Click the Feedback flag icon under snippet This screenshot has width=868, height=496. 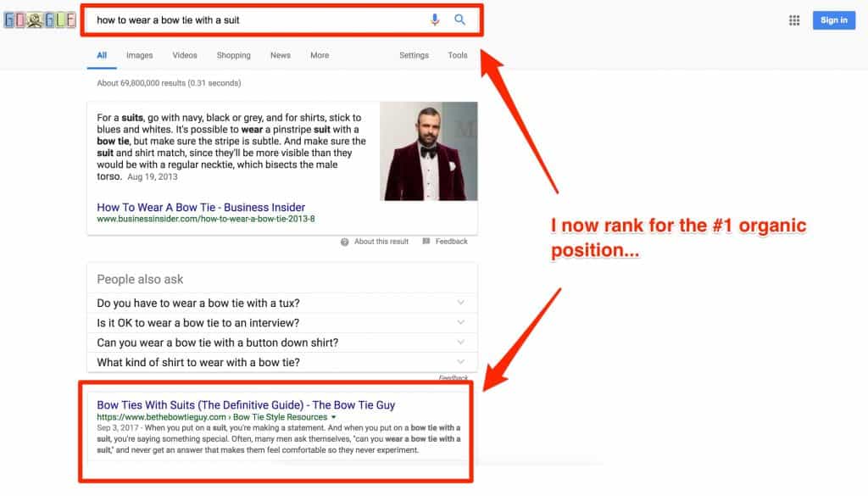[426, 242]
